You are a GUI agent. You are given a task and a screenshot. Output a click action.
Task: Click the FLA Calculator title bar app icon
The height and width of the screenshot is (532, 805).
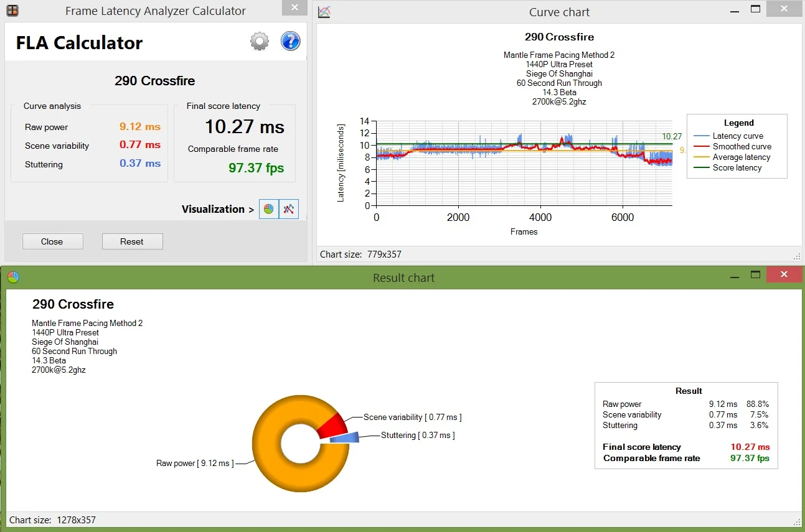point(12,11)
